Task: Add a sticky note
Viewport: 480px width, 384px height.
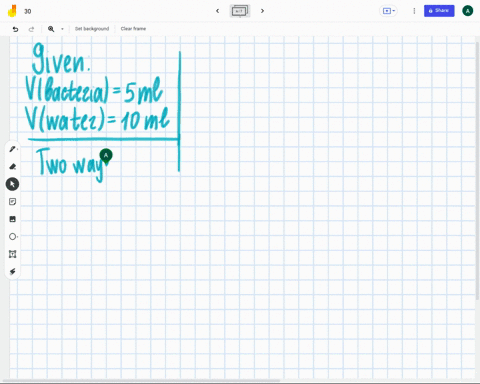Action: [13, 202]
